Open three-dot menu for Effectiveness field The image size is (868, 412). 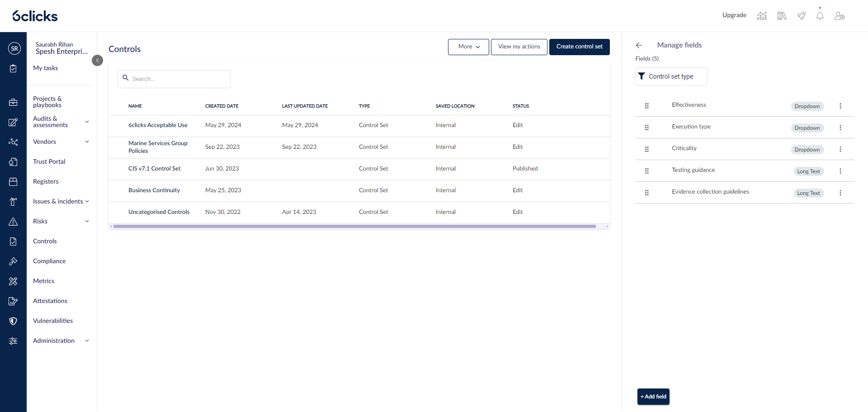coord(840,106)
